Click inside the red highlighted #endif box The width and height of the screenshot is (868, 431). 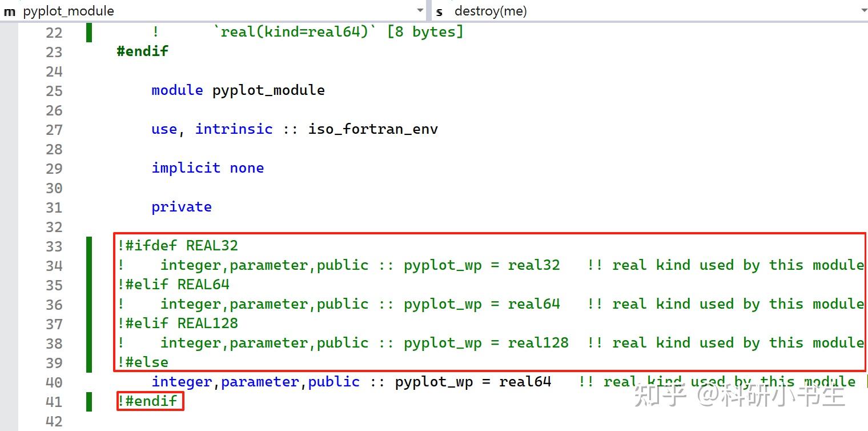[x=150, y=401]
